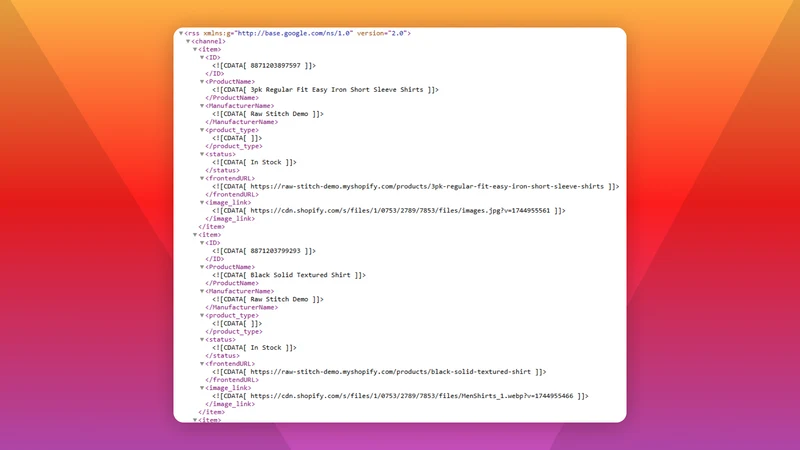Collapse image_link node for images.jpg
Viewport: 800px width, 450px height.
[202, 203]
